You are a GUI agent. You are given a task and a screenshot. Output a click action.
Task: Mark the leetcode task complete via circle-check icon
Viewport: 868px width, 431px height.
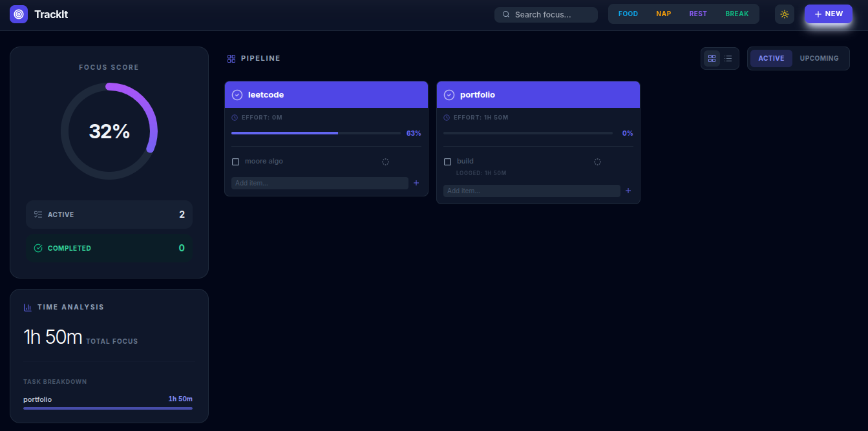237,95
